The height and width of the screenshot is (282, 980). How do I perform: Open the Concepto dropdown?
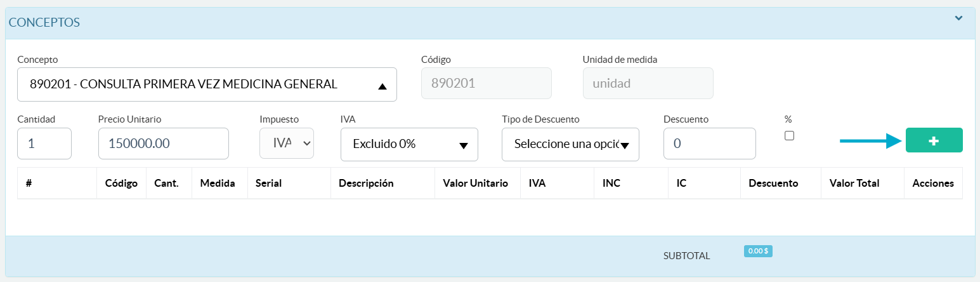[x=207, y=84]
